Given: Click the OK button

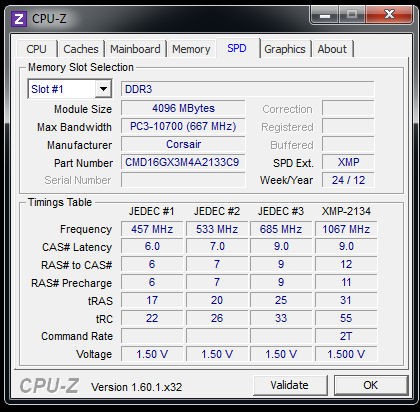Looking at the screenshot, I should tap(371, 385).
